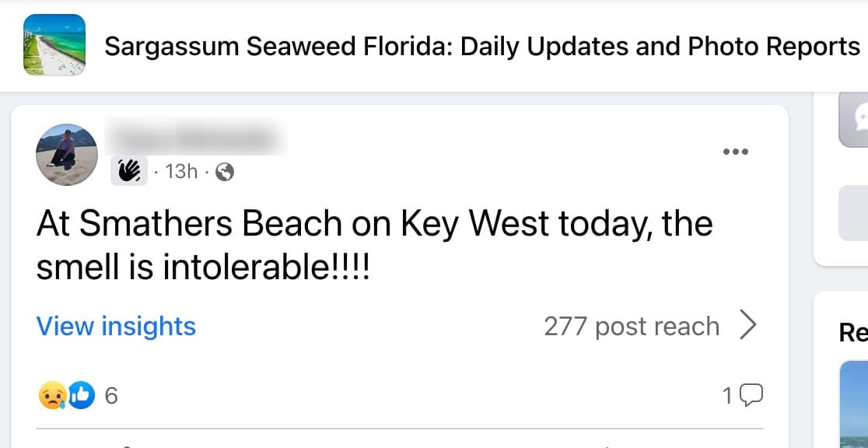Open the post via the 13h timestamp

(181, 172)
